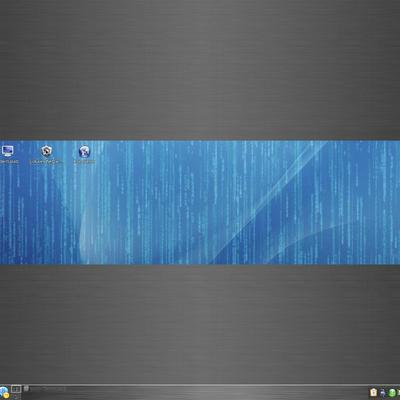Click the blue arrow tray icon

pos(383,393)
